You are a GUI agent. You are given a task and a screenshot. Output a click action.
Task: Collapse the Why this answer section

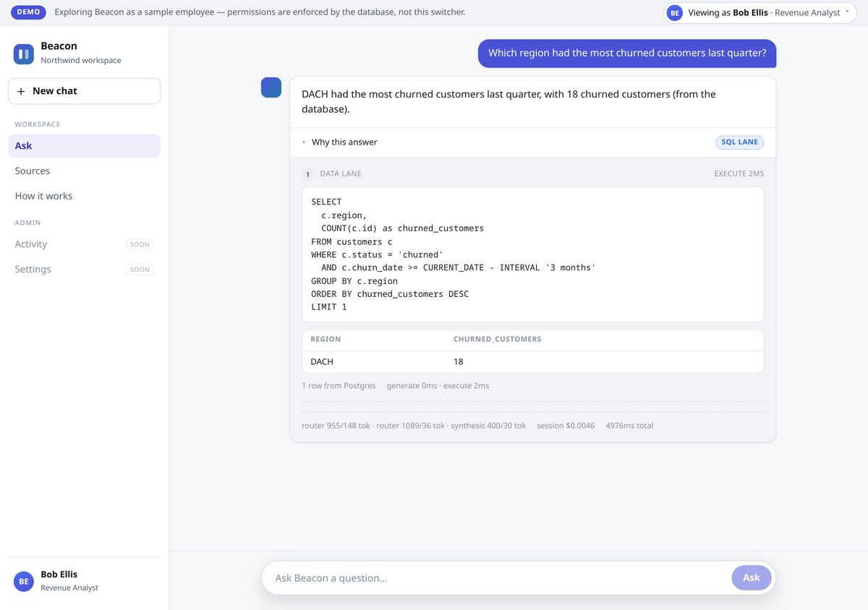(532, 142)
